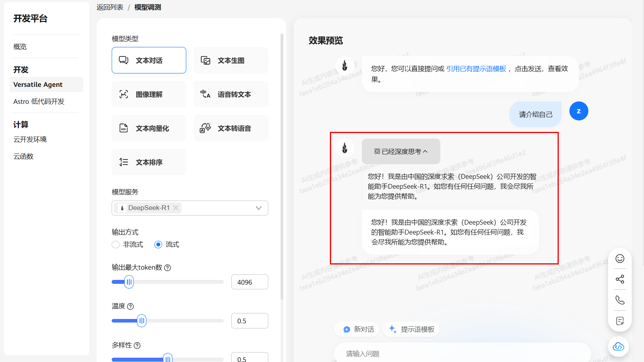The width and height of the screenshot is (644, 362).
Task: Click the 语音转文本 waveform icon
Action: (x=205, y=94)
